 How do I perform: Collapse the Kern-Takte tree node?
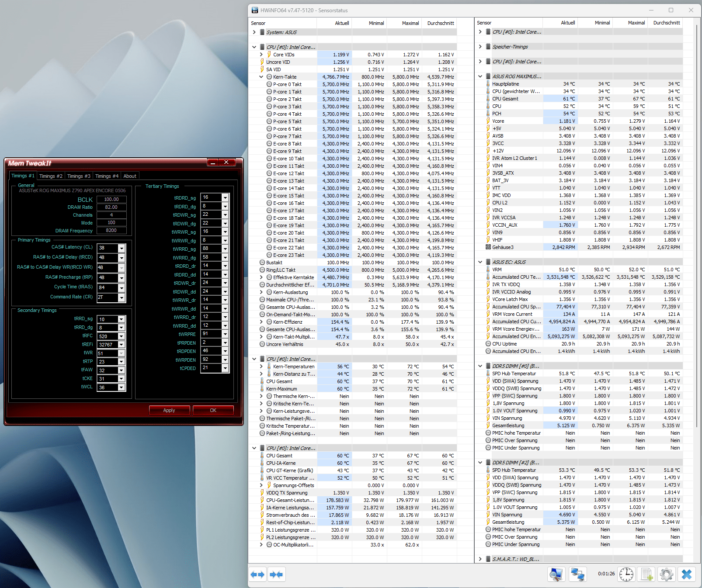(261, 77)
